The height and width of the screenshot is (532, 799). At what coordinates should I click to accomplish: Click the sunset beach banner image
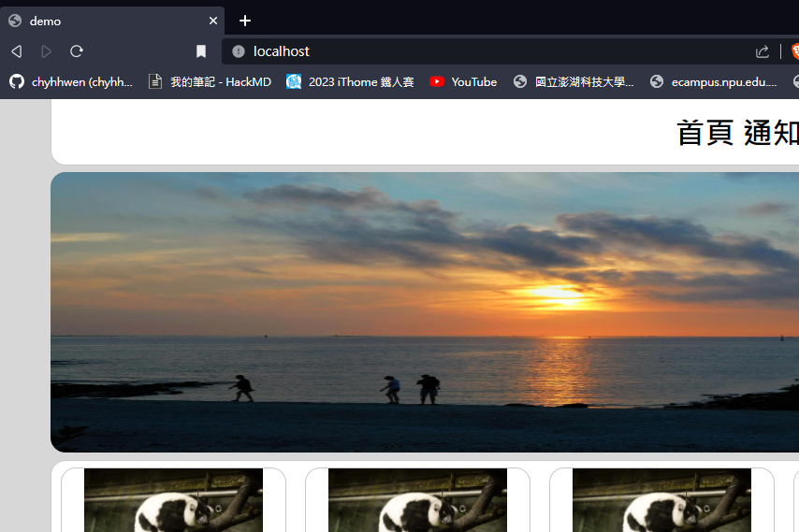tap(425, 312)
